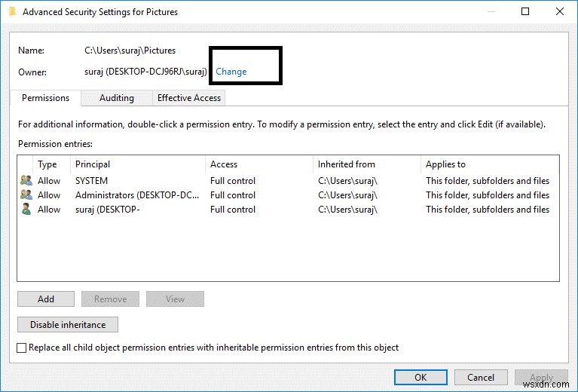The width and height of the screenshot is (578, 392).
Task: Click the Change owner link
Action: [231, 72]
